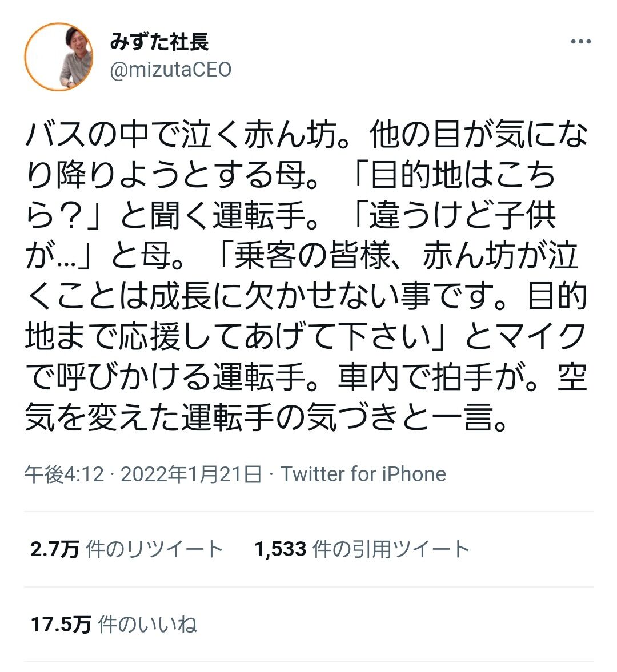Viewport: 617px width, 672px height.
Task: Open the @mizutaCEO handle link
Action: (171, 70)
